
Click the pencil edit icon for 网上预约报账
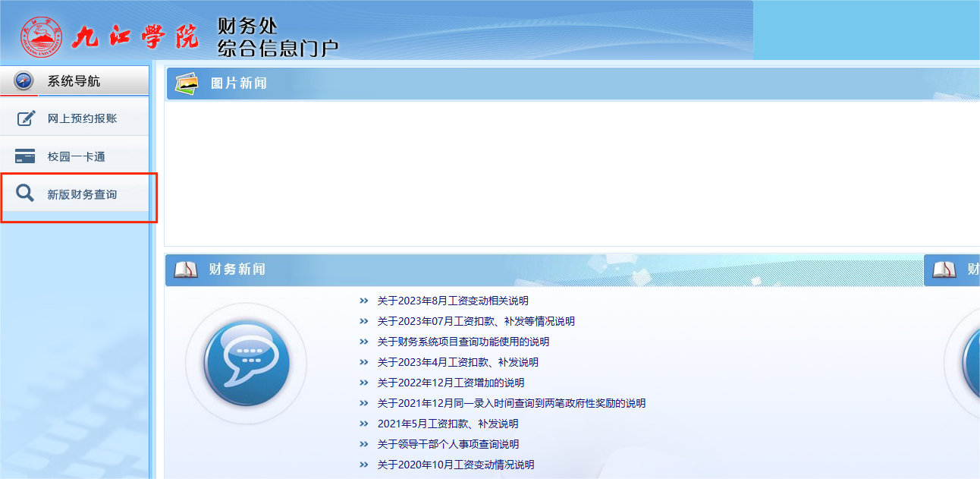26,118
